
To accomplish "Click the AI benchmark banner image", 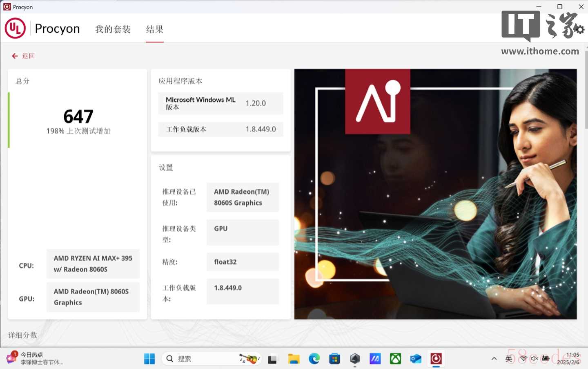I will point(435,194).
